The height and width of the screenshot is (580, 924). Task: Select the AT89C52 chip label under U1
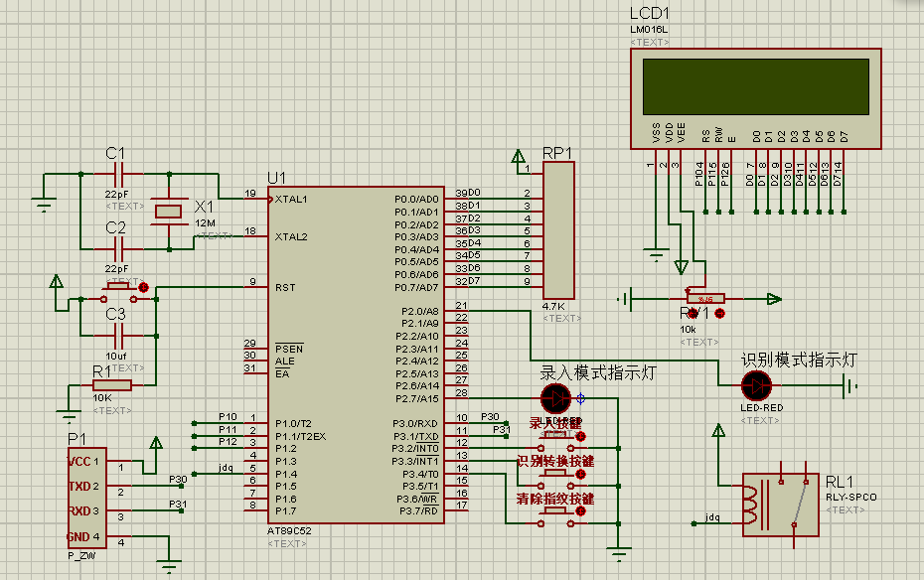(x=287, y=530)
